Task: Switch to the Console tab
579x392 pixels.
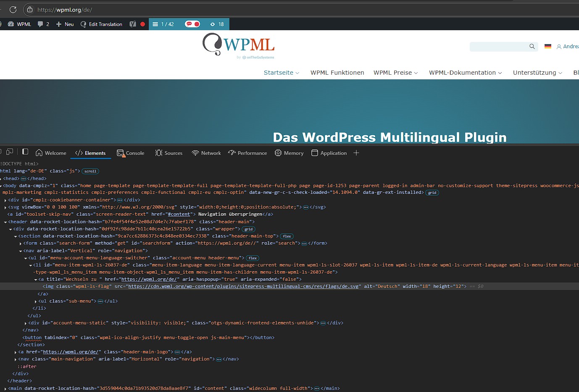Action: 131,153
